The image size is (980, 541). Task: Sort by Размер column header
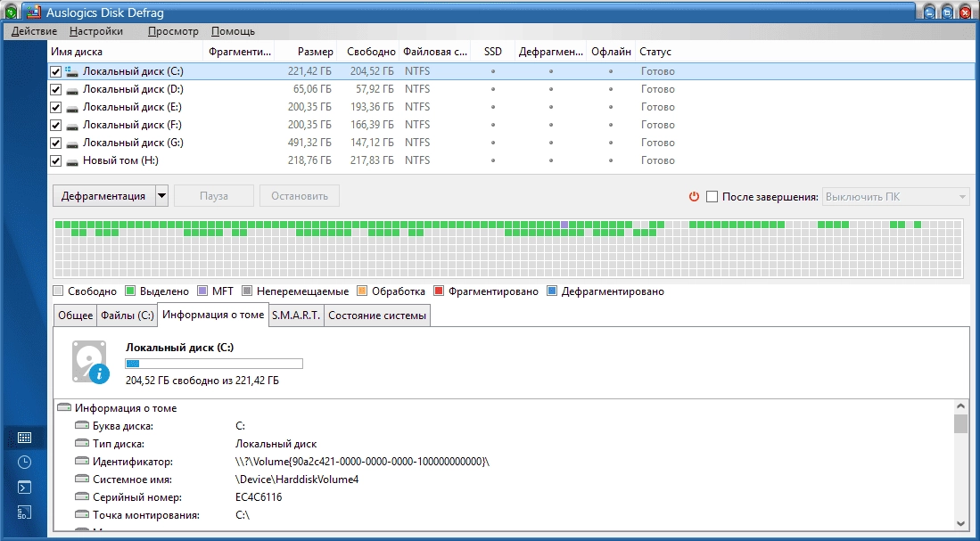tap(305, 52)
